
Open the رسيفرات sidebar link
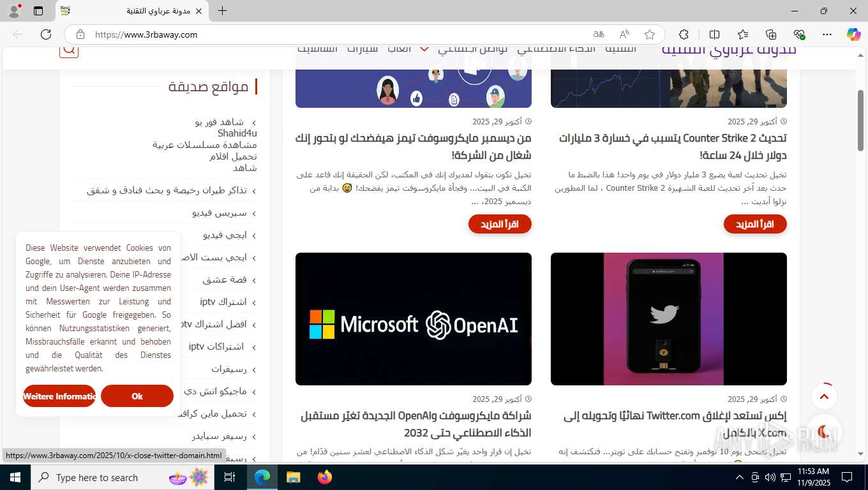coord(229,369)
